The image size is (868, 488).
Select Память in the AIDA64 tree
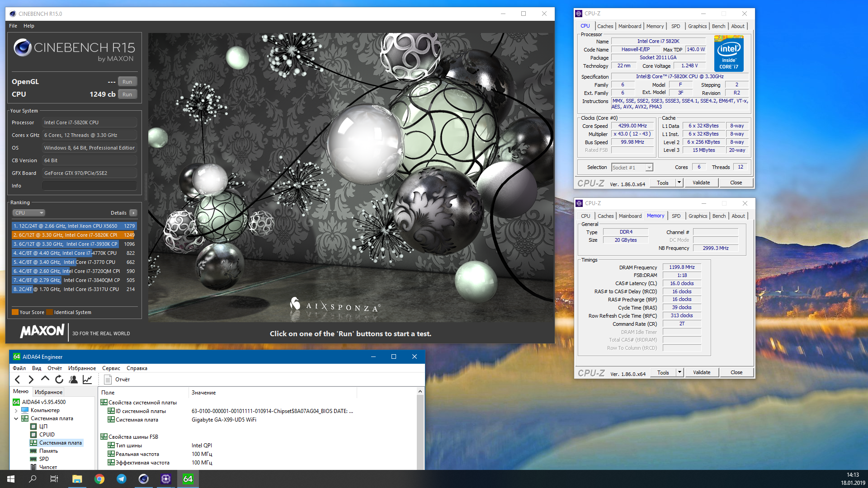click(x=48, y=451)
